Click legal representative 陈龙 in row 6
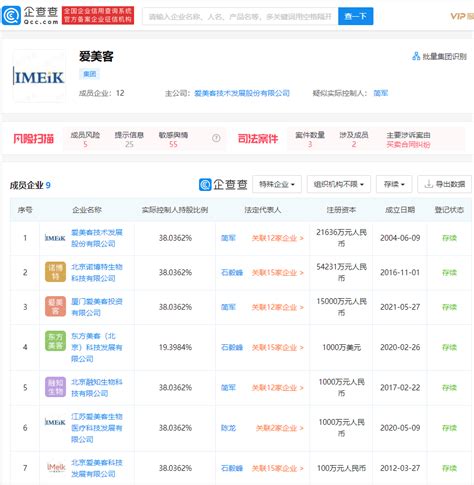Image resolution: width=474 pixels, height=485 pixels. pos(228,428)
